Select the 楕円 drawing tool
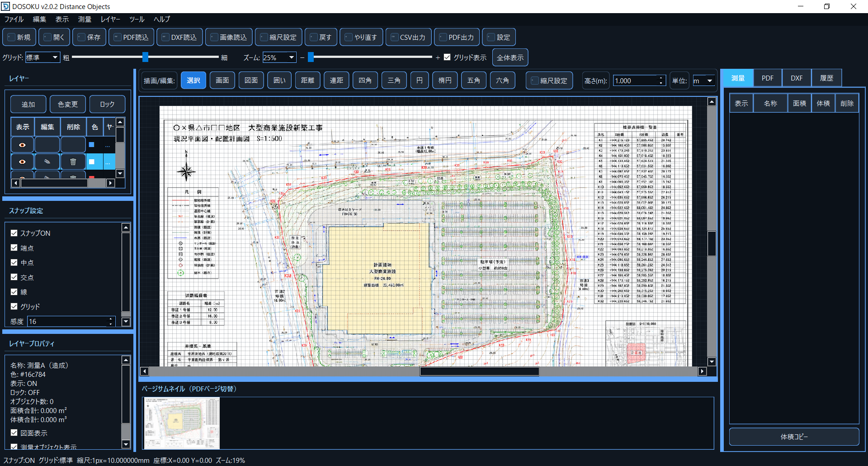Image resolution: width=868 pixels, height=466 pixels. tap(445, 80)
